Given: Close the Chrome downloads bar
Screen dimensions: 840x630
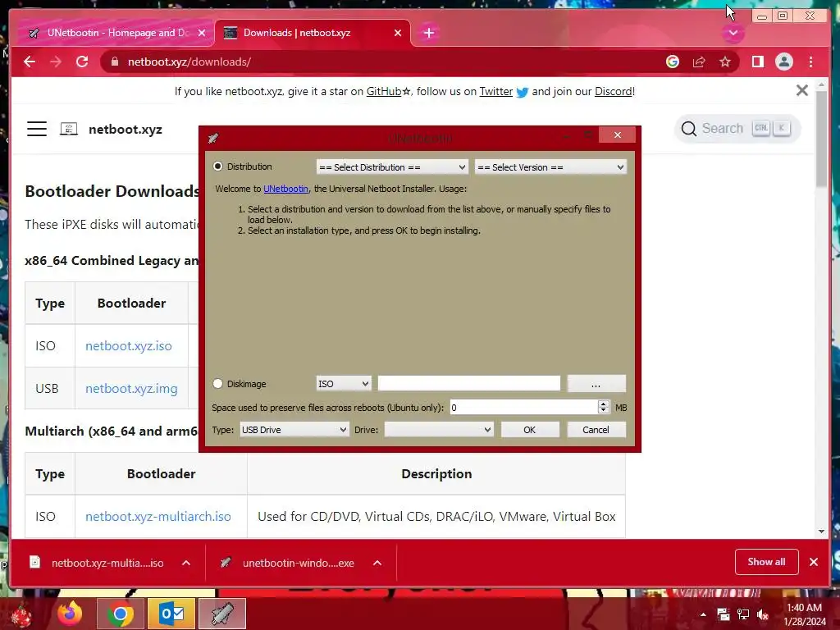Looking at the screenshot, I should coord(813,562).
